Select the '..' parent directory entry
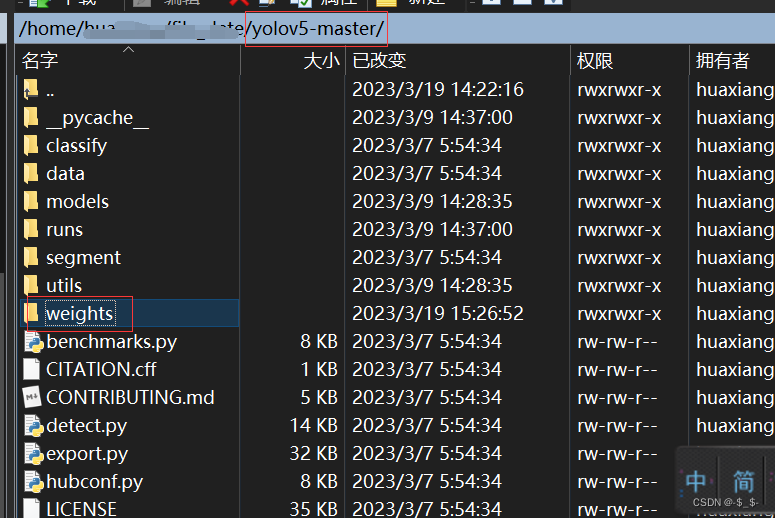This screenshot has height=518, width=775. coord(50,90)
